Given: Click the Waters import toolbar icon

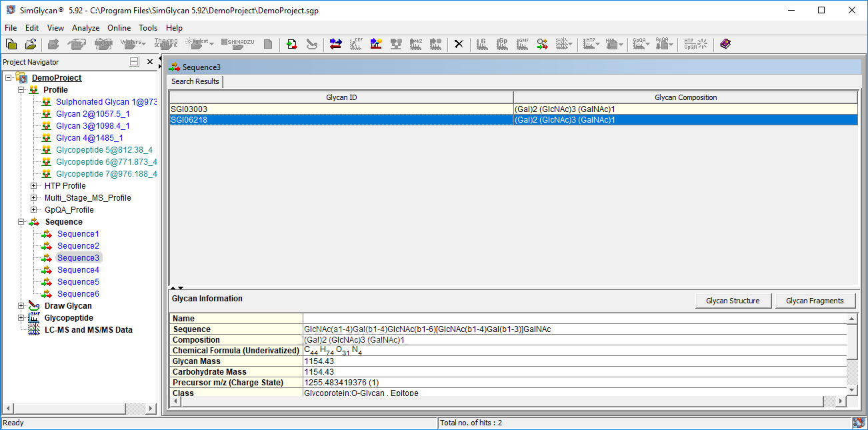Looking at the screenshot, I should pyautogui.click(x=130, y=44).
